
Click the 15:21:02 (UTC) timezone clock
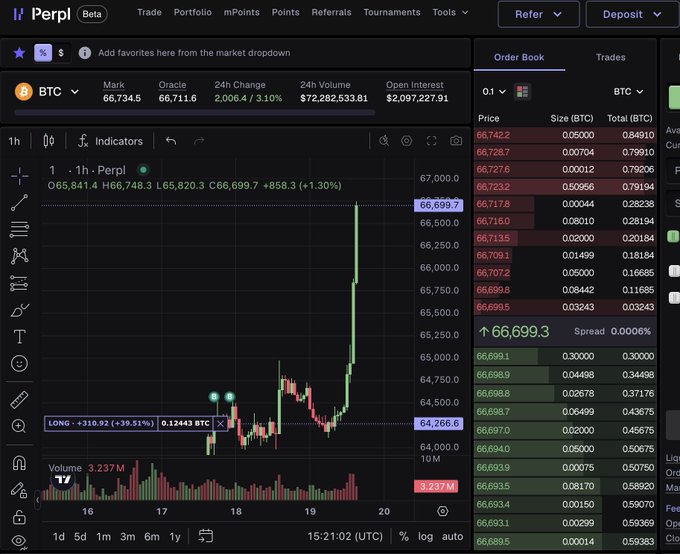pyautogui.click(x=345, y=537)
